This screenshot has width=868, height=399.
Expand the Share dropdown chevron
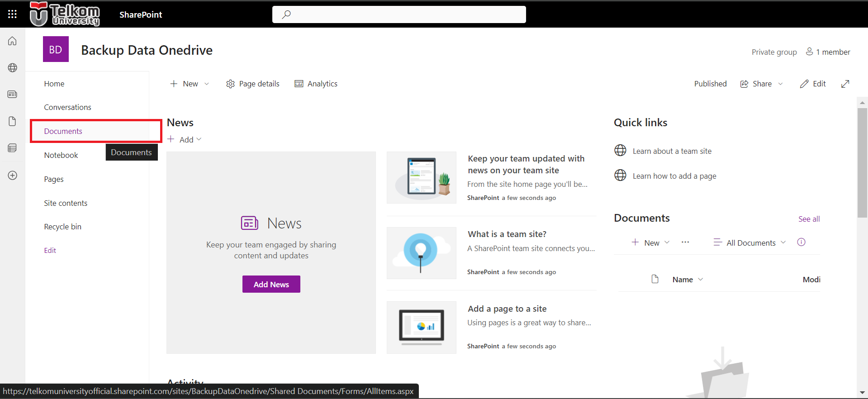(x=780, y=84)
